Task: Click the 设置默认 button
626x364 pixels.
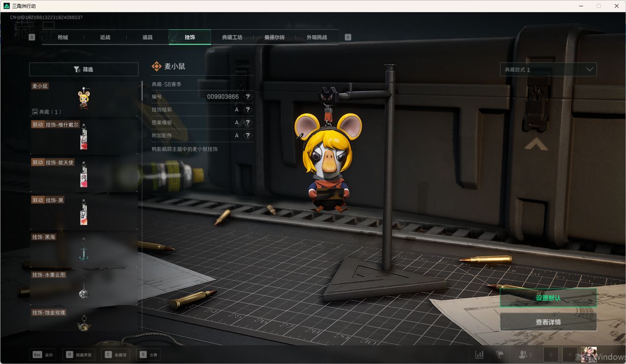Action: (548, 298)
